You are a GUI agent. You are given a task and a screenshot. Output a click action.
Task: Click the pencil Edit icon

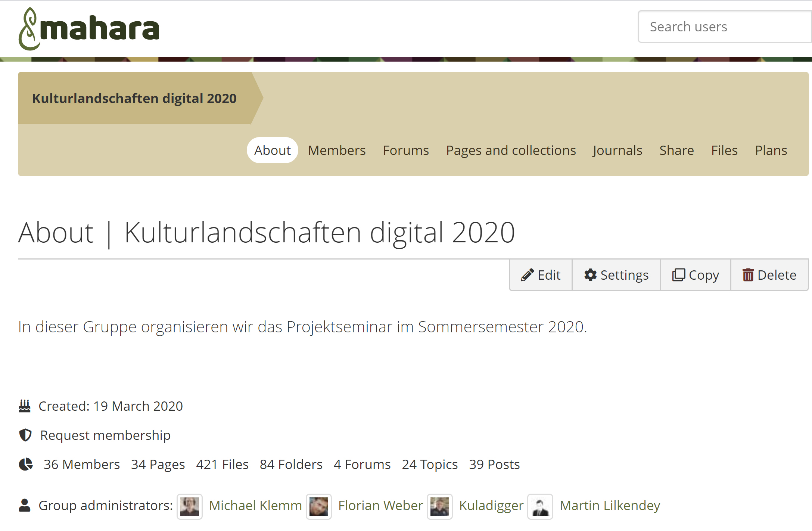527,275
